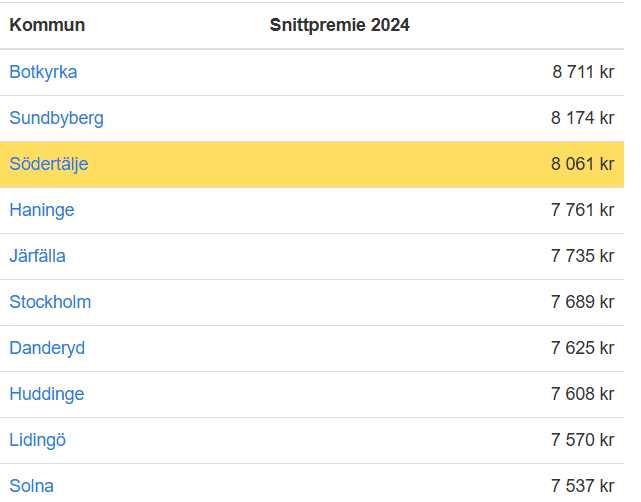Click the 7 735 kr cell
The image size is (641, 502).
point(583,256)
